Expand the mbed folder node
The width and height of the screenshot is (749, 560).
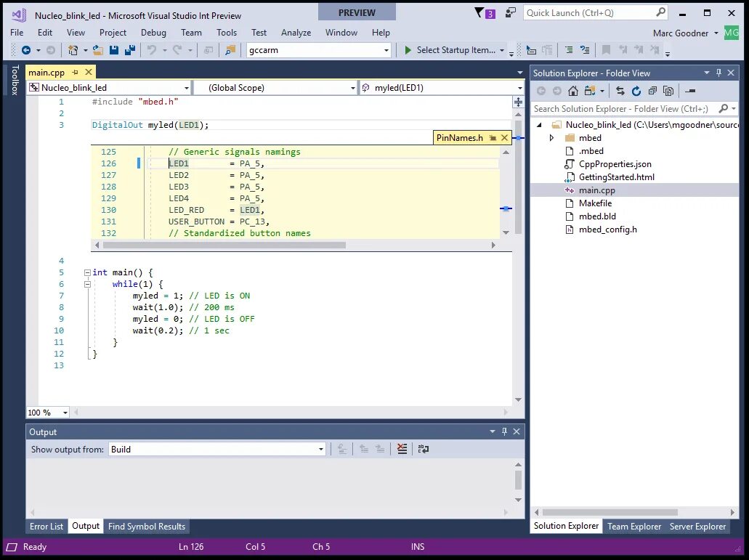tap(551, 138)
